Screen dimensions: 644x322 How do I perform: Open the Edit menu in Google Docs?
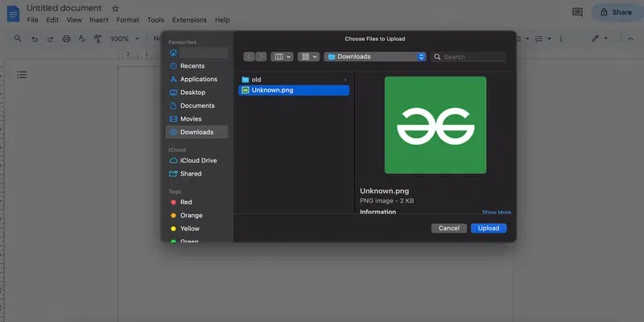click(52, 19)
